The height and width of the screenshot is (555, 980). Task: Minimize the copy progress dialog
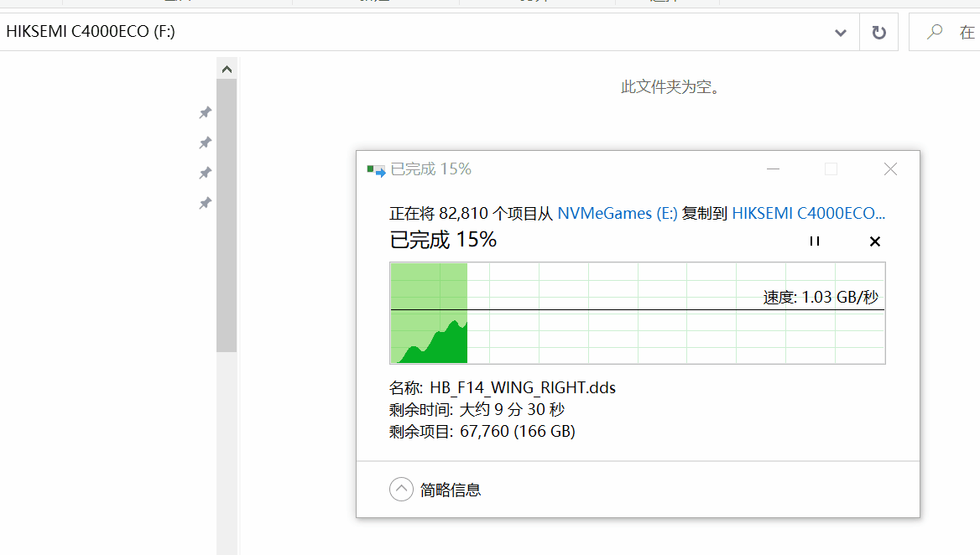pyautogui.click(x=773, y=169)
